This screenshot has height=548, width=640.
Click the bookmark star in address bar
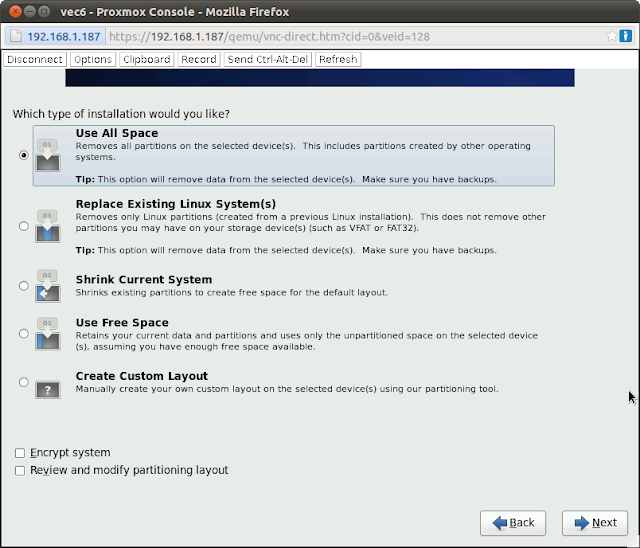(x=611, y=36)
